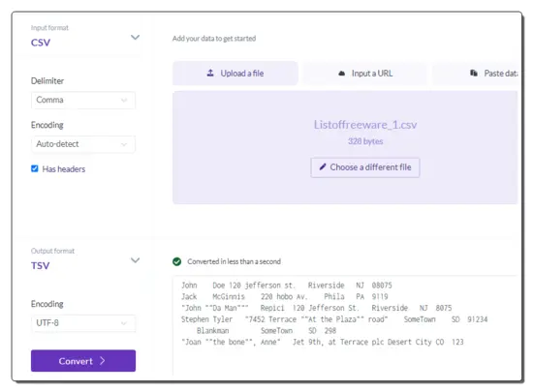Click Choose a different file button
Viewport: 533px width, 392px height.
365,167
